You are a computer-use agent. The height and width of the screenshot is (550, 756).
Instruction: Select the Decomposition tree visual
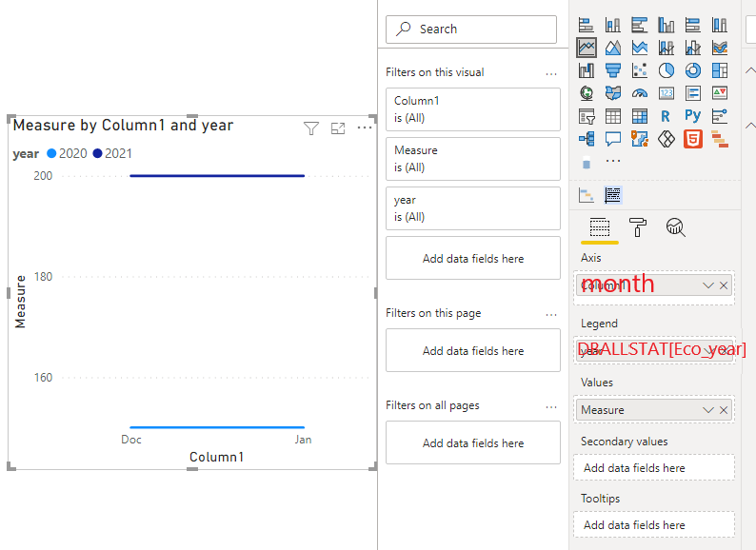pyautogui.click(x=587, y=139)
